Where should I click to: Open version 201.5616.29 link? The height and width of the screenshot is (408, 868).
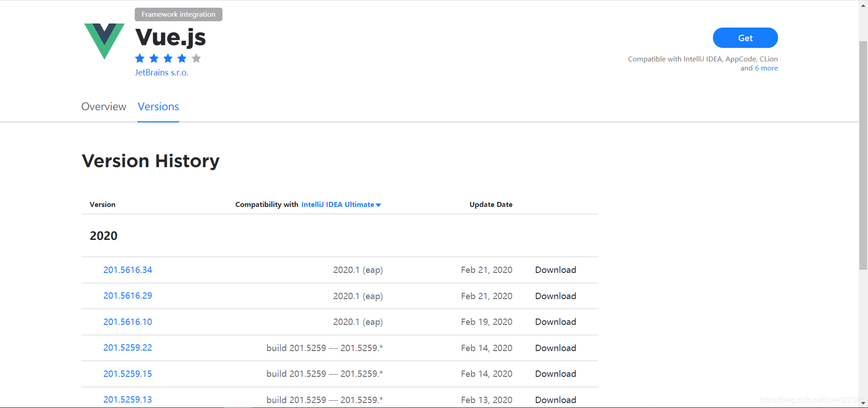127,295
